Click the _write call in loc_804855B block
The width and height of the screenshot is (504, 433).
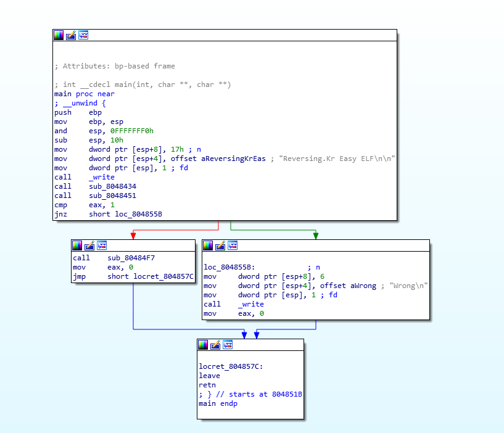pos(250,304)
